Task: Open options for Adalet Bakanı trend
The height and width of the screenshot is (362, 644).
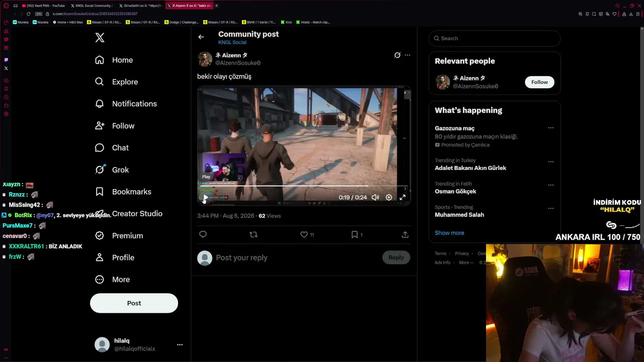Action: pos(551,162)
